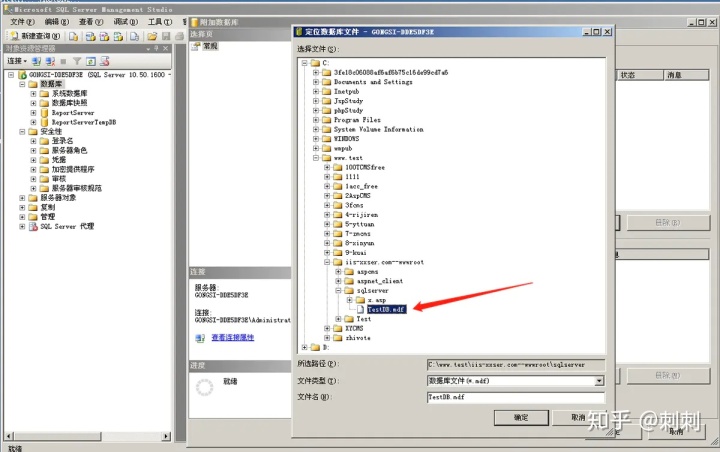Viewport: 720px width, 452px height.
Task: Open the 查看 menu
Action: pyautogui.click(x=91, y=22)
